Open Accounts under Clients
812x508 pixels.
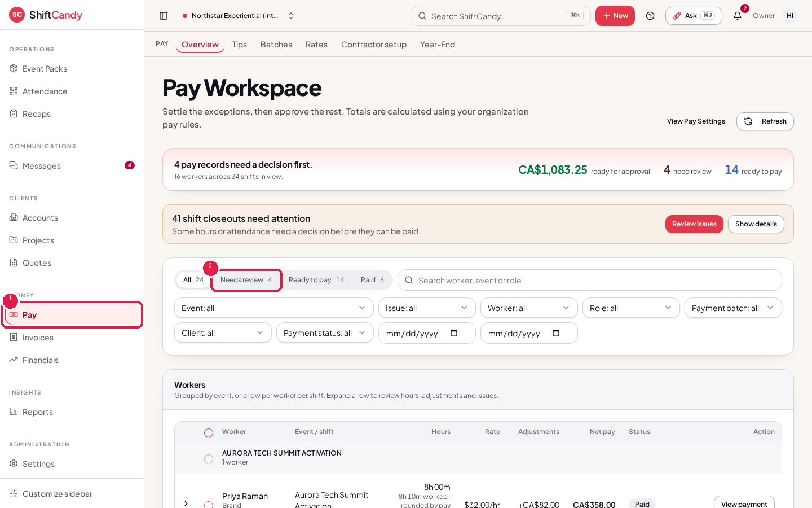tap(72, 218)
